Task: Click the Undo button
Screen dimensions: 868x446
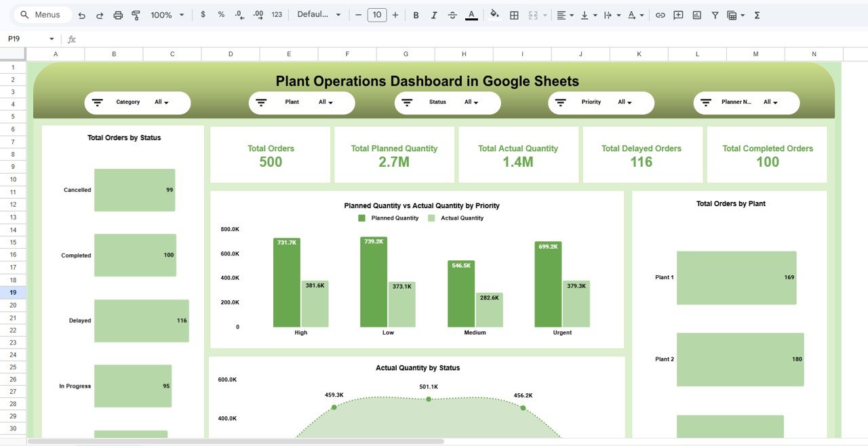Action: [81, 14]
